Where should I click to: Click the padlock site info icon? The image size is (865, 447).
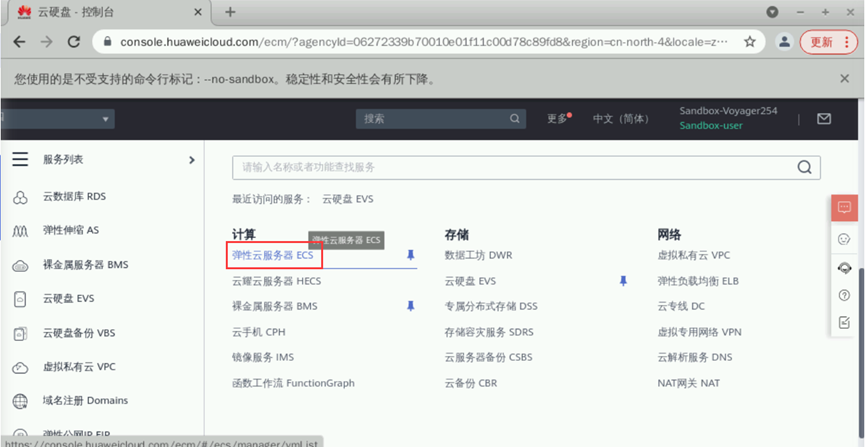coord(108,42)
